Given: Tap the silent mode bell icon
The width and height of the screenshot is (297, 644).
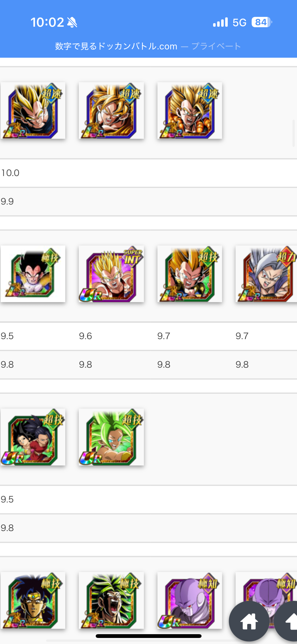Looking at the screenshot, I should [72, 22].
